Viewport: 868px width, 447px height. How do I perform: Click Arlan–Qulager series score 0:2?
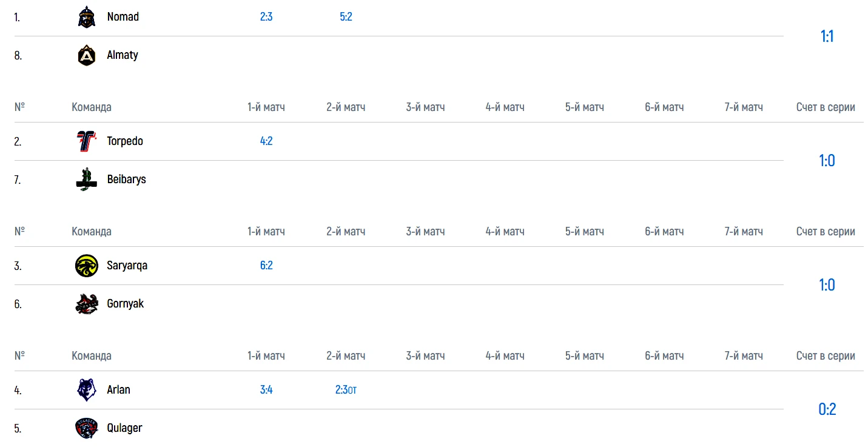point(827,409)
